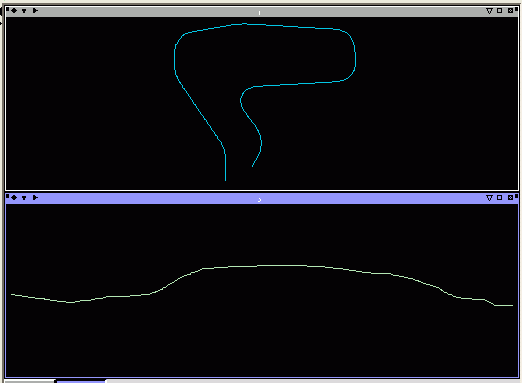The image size is (522, 383).
Task: Click the boxed diamond icon in the top panel header
Action: pos(510,11)
